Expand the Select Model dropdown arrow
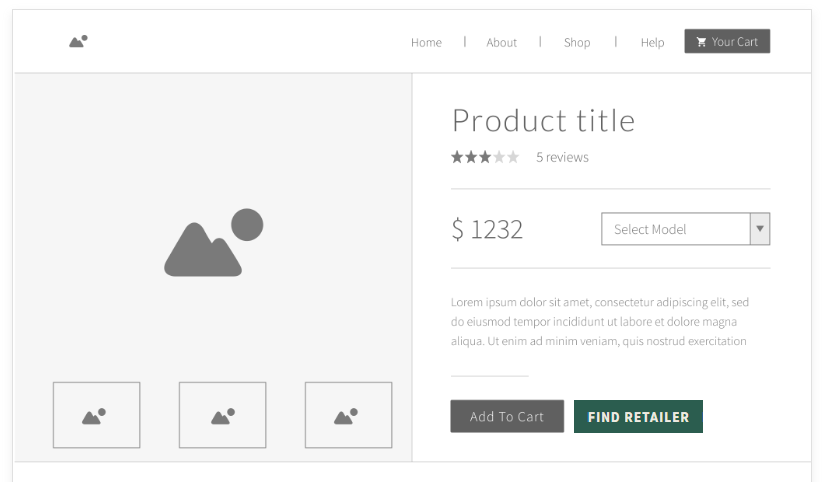Image resolution: width=828 pixels, height=482 pixels. (x=760, y=229)
